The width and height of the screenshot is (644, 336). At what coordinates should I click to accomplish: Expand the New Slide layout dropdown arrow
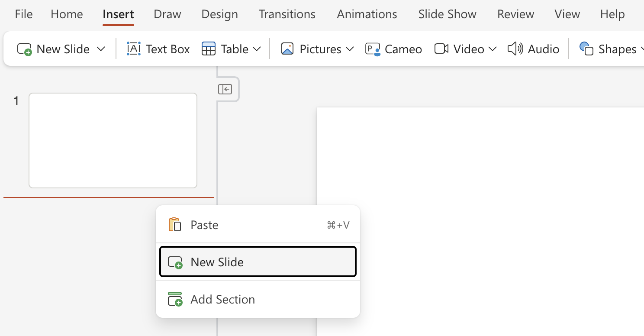click(x=101, y=49)
